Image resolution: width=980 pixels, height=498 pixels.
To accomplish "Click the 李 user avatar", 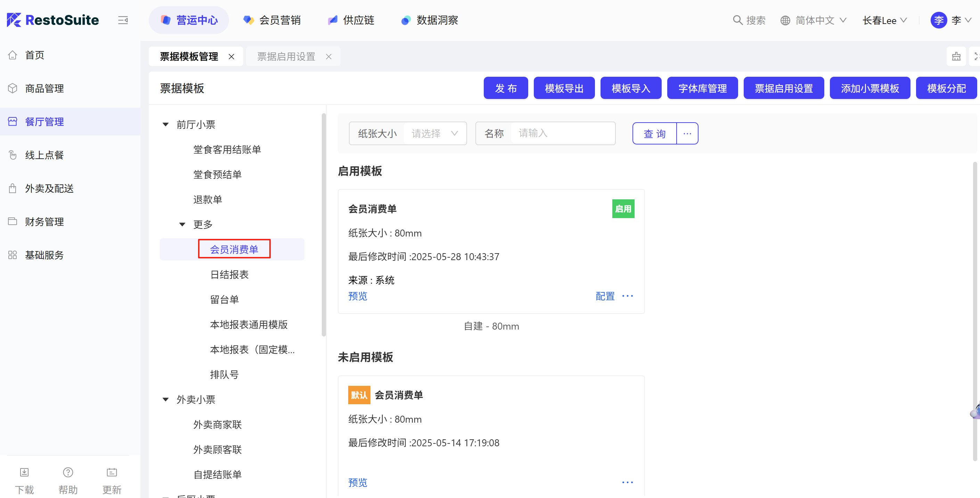I will 939,20.
